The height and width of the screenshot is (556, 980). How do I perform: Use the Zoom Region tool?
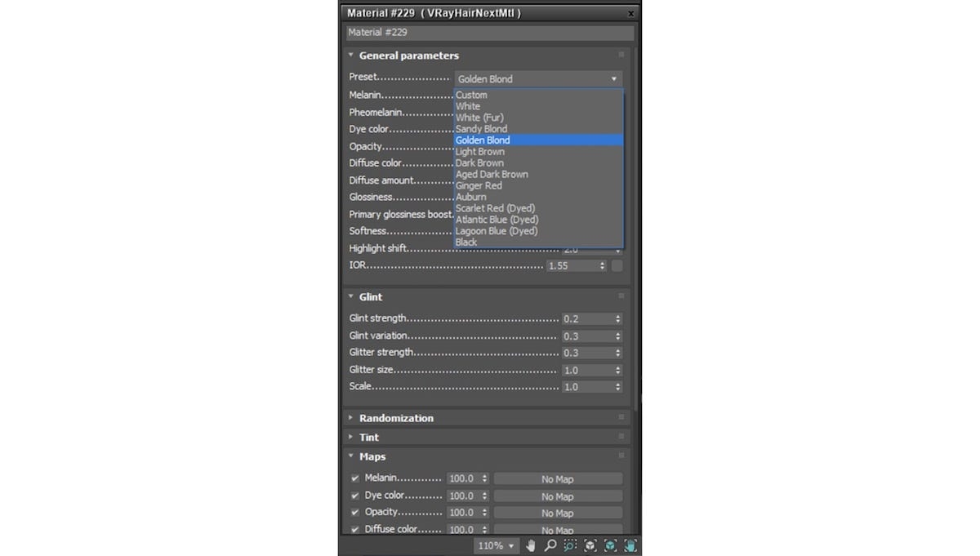pyautogui.click(x=570, y=545)
